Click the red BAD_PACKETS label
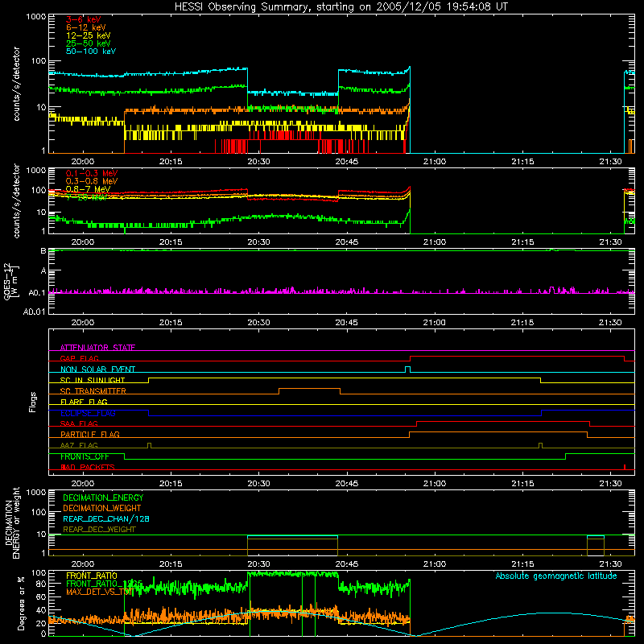Image resolution: width=644 pixels, height=644 pixels. pyautogui.click(x=88, y=467)
